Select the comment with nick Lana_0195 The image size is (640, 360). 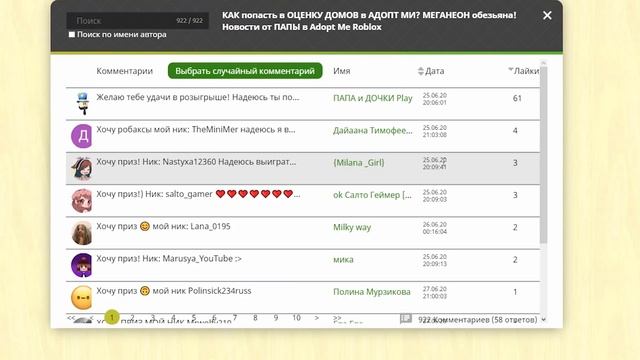163,227
